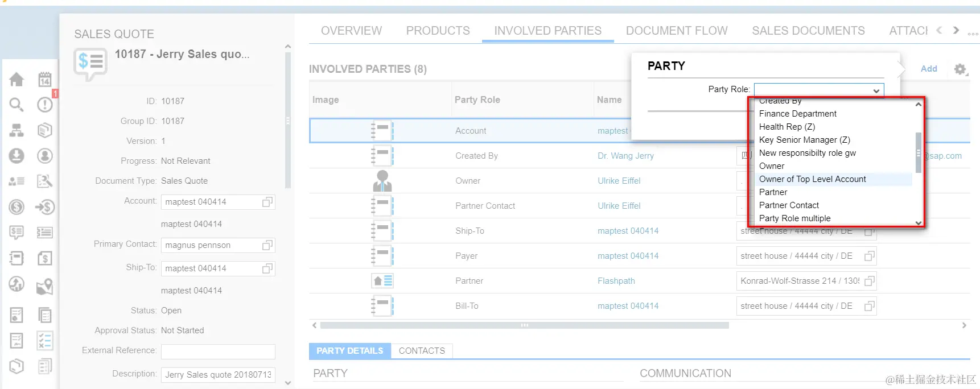Open the alerts exclamation icon with badge
Viewport: 980px width, 389px height.
45,105
